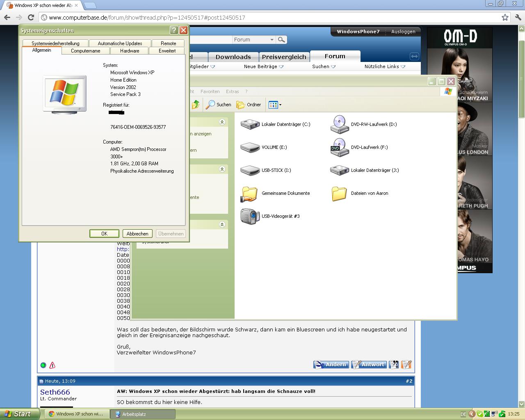525x420 pixels.
Task: Click forum search magnifier button
Action: (x=281, y=40)
